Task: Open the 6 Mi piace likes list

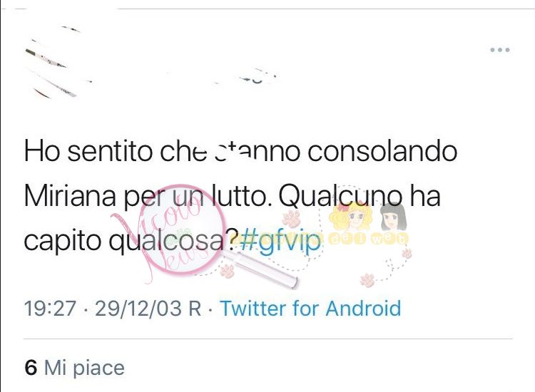Action: tap(74, 368)
